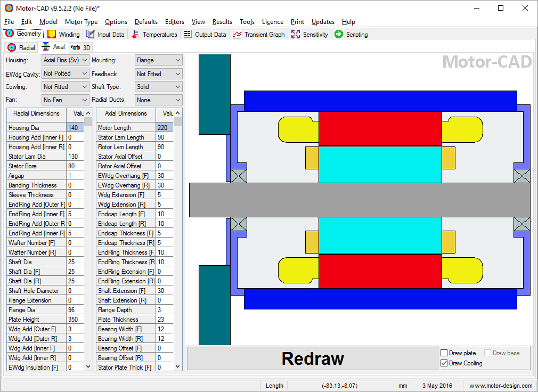Click the www.motor-design.com link
This screenshot has width=538, height=392.
[501, 386]
